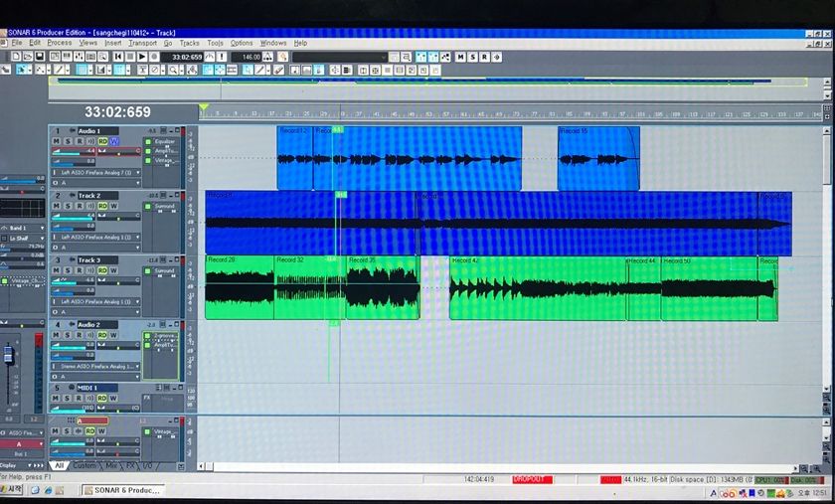
Task: Mute Track 2
Action: click(56, 206)
